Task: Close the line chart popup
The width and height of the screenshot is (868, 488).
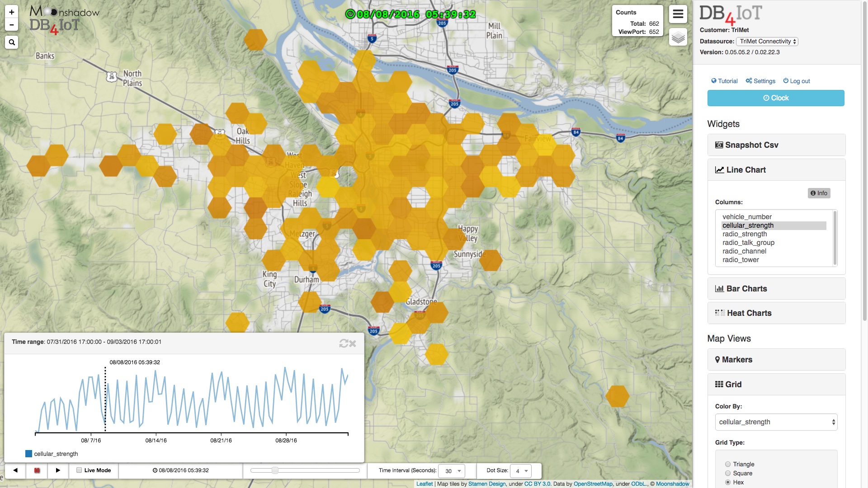Action: click(353, 344)
